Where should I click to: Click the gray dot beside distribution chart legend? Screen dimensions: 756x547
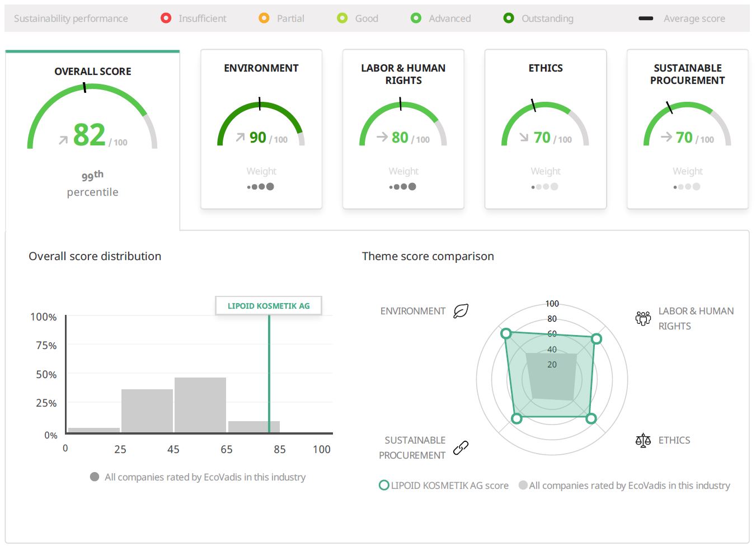(95, 477)
